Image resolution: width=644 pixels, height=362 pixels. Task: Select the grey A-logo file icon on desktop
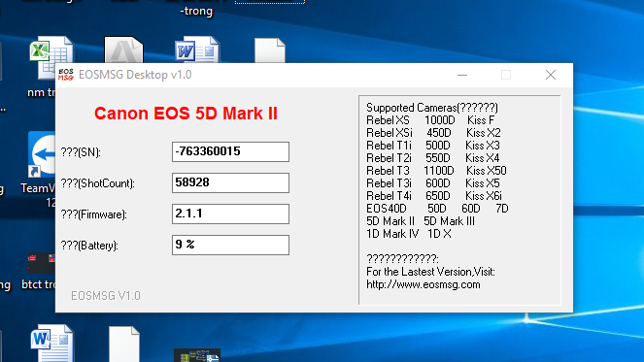(x=123, y=50)
